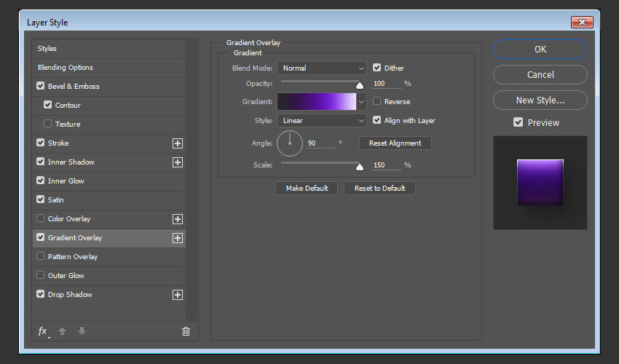Click the trash delete effect icon
Image resolution: width=619 pixels, height=364 pixels.
tap(186, 331)
